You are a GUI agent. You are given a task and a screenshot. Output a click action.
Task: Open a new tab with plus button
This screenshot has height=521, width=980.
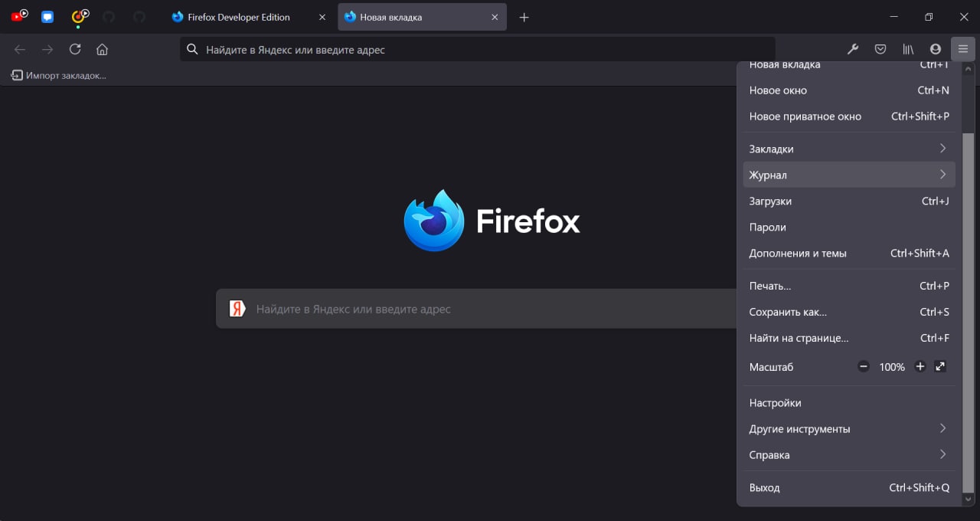tap(524, 17)
